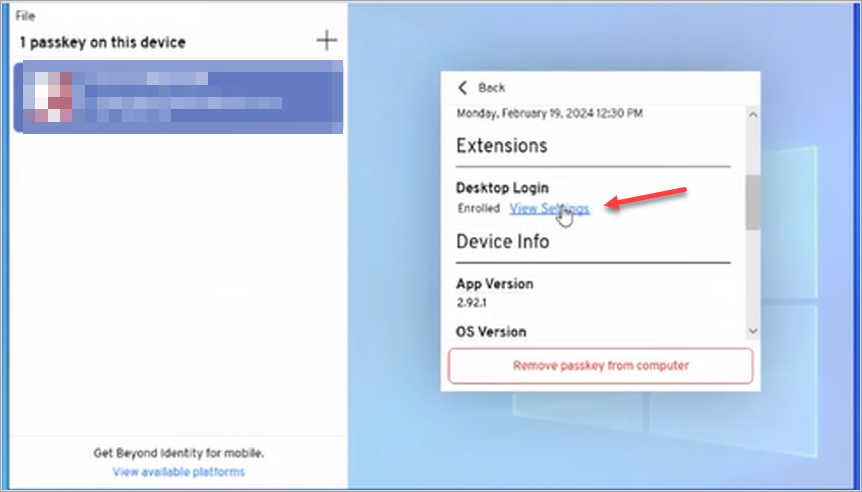The image size is (862, 492).
Task: Click the details panel scrollbar thumb
Action: 752,202
